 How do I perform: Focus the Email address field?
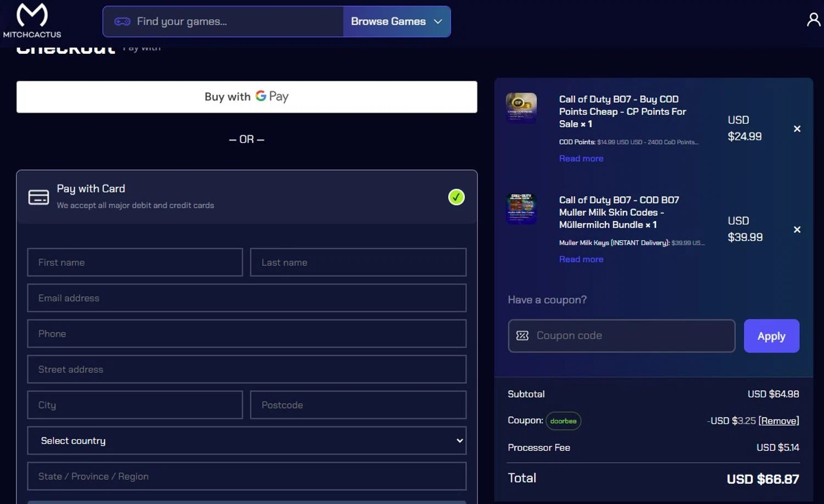click(247, 298)
